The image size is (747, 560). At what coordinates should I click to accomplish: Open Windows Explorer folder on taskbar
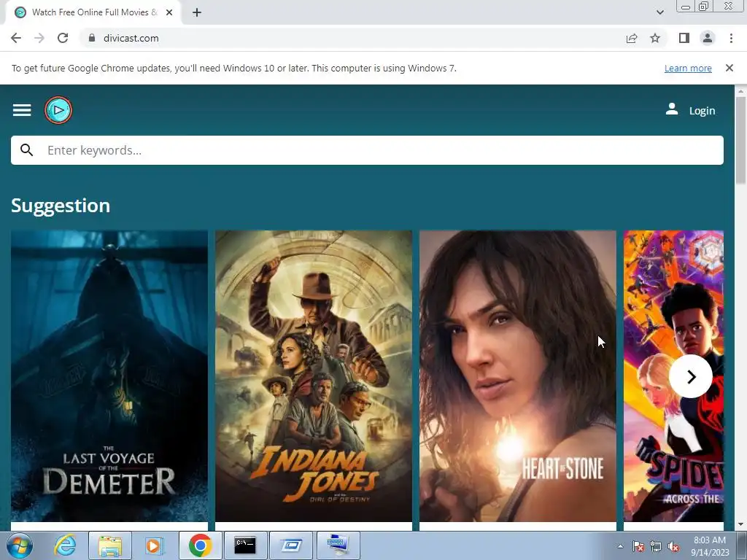pos(109,545)
